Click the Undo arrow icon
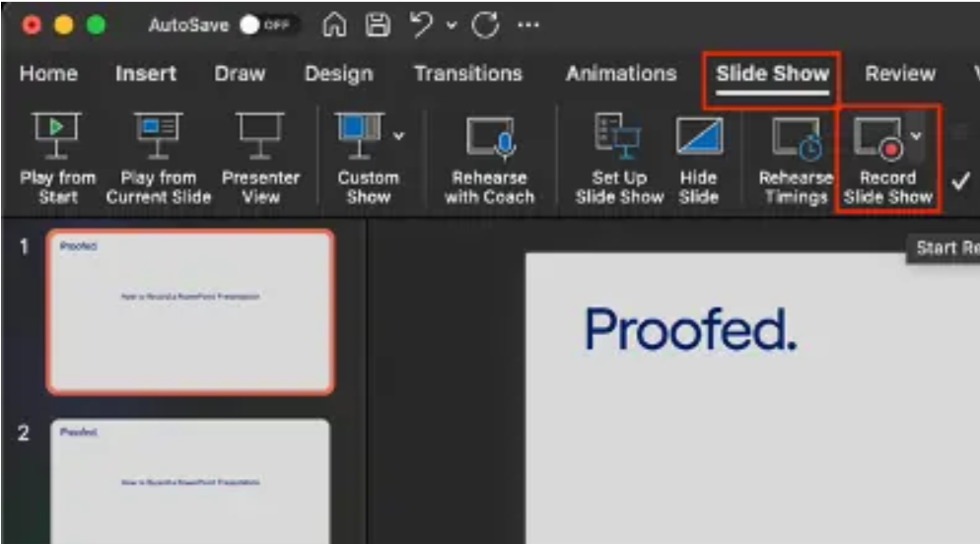This screenshot has width=980, height=544. pyautogui.click(x=421, y=25)
